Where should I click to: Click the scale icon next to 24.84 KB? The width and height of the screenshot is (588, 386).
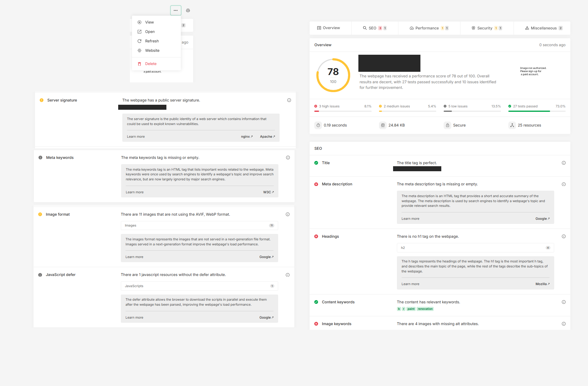(383, 125)
